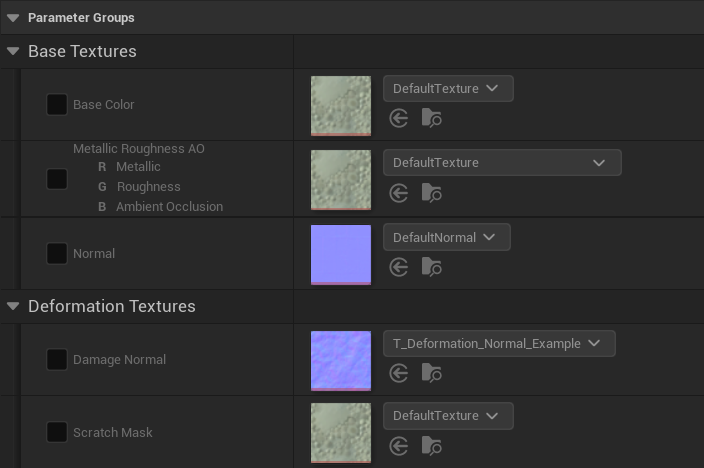
Task: Open the T_Deformation_Normal_Example dropdown
Action: click(499, 344)
